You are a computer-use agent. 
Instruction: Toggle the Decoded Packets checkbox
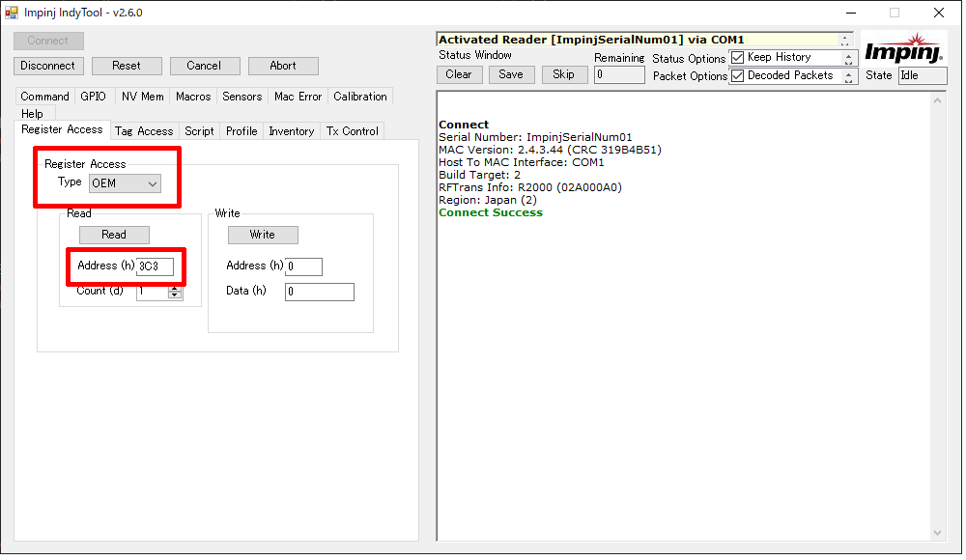[737, 76]
